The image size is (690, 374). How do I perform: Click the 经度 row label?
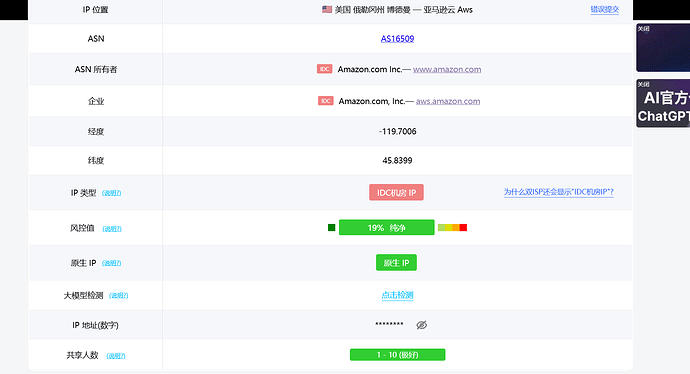pos(96,131)
